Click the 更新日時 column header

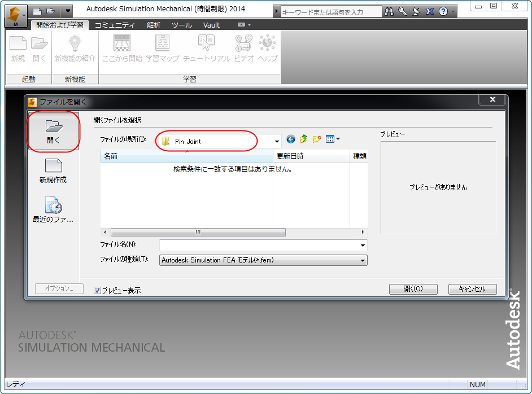click(311, 156)
